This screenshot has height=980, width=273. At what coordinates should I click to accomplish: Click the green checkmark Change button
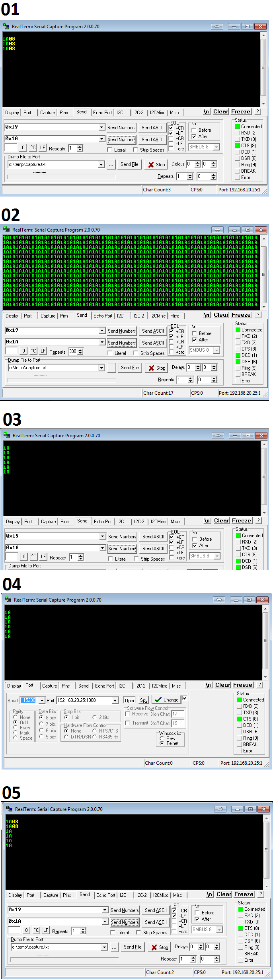(167, 700)
